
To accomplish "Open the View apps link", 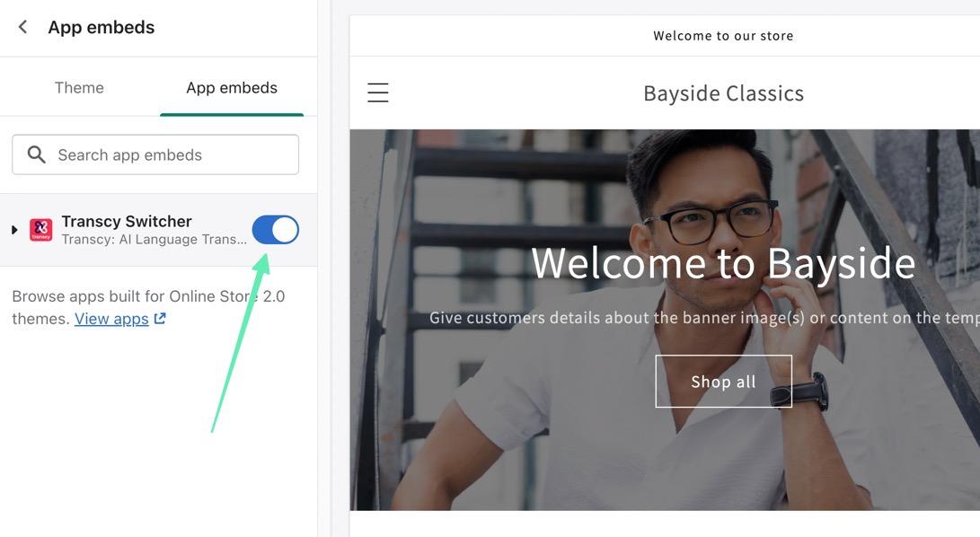I will tap(112, 319).
